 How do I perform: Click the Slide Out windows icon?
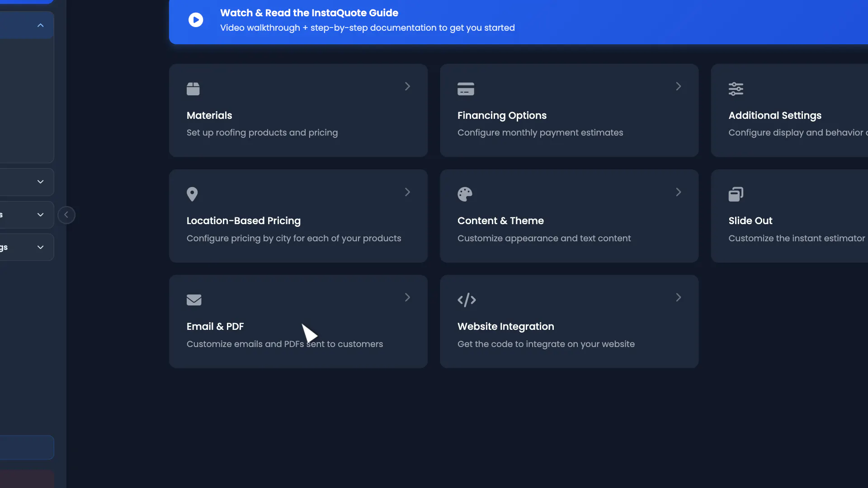click(x=736, y=194)
